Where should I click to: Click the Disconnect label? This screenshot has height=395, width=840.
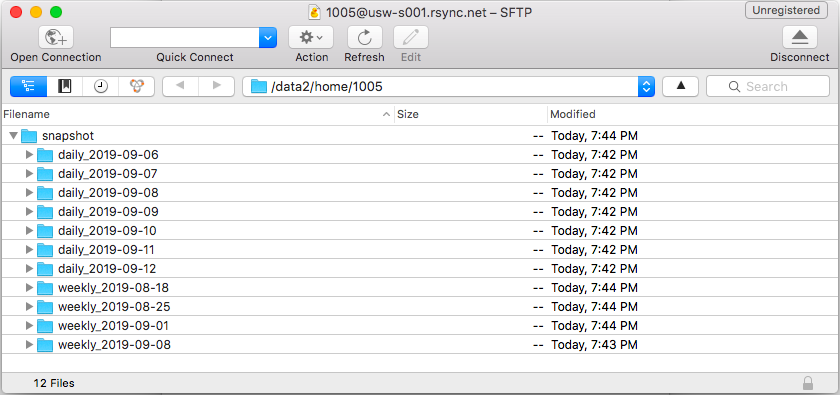pyautogui.click(x=799, y=57)
